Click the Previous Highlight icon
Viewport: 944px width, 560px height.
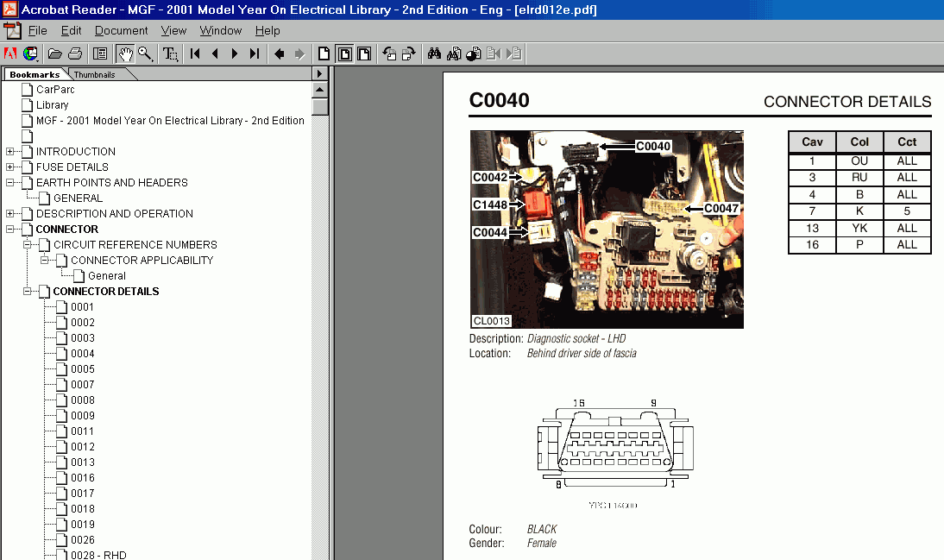coord(494,54)
